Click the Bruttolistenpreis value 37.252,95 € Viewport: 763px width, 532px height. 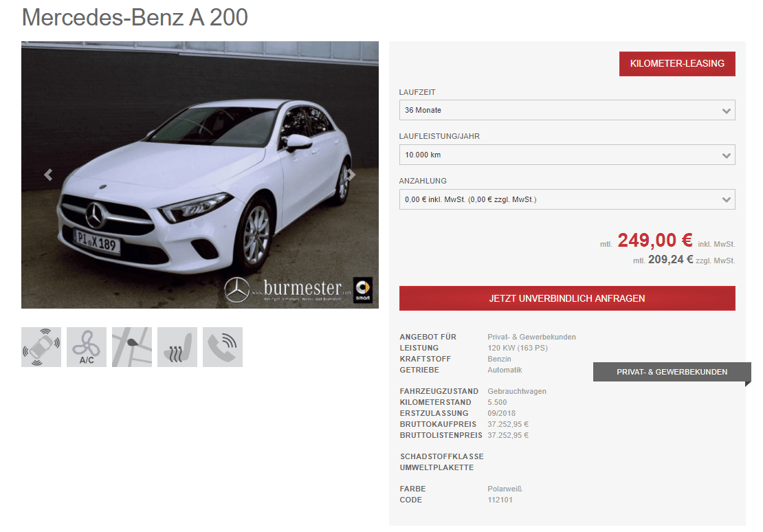508,435
